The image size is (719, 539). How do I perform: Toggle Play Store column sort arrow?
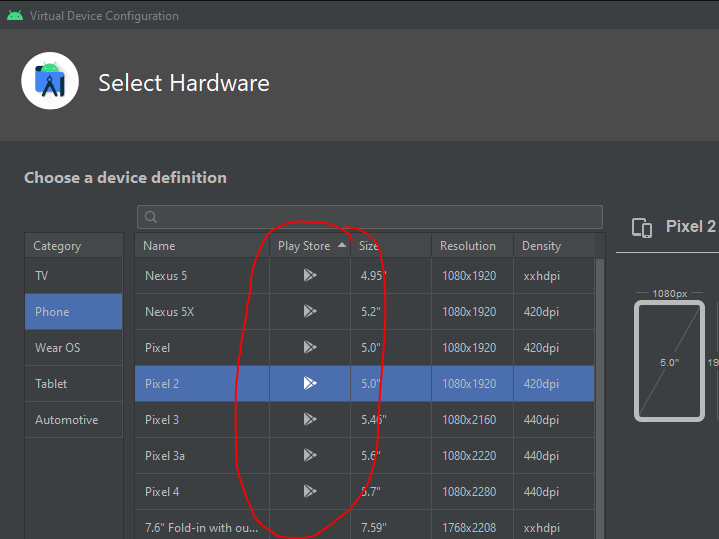coord(342,245)
